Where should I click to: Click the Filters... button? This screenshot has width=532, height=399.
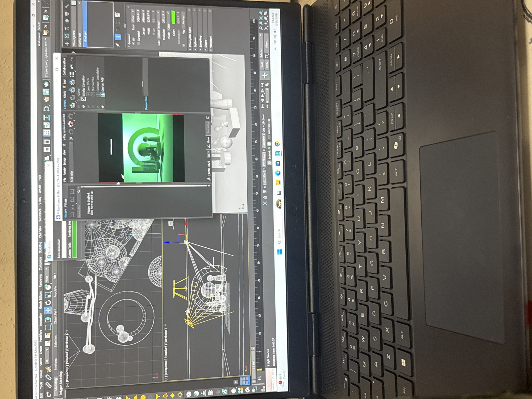coord(267,43)
